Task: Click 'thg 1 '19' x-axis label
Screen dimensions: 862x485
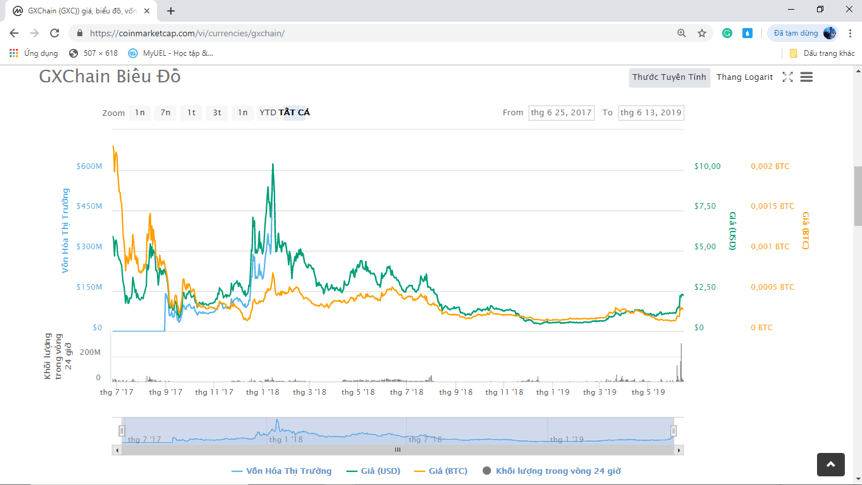Action: (x=552, y=392)
